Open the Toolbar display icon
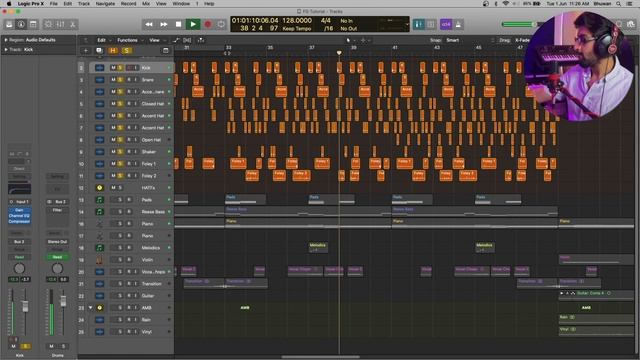Screen dimensions: 640x360 (33, 24)
